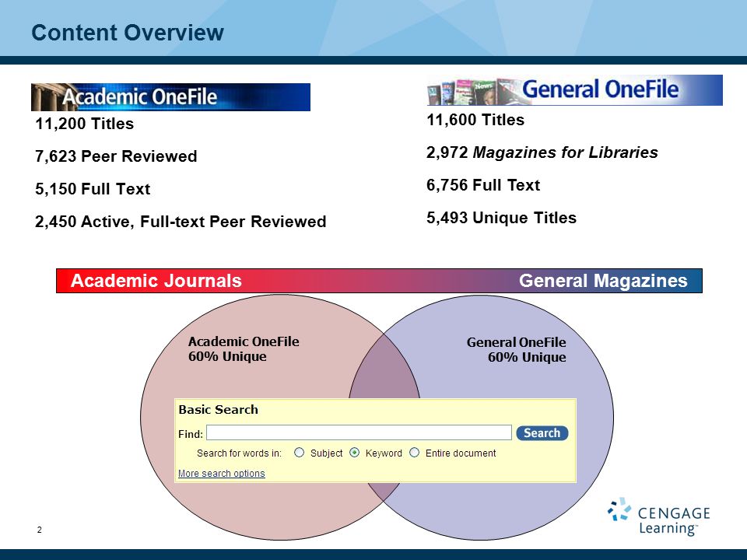The height and width of the screenshot is (560, 747).
Task: Click the Academic Journals label
Action: (156, 281)
